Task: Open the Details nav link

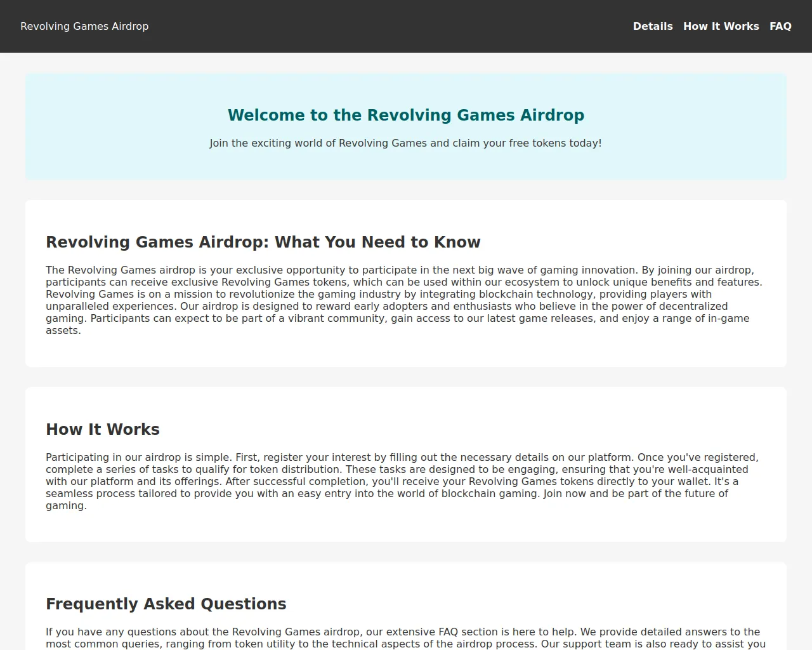Action: pos(653,26)
